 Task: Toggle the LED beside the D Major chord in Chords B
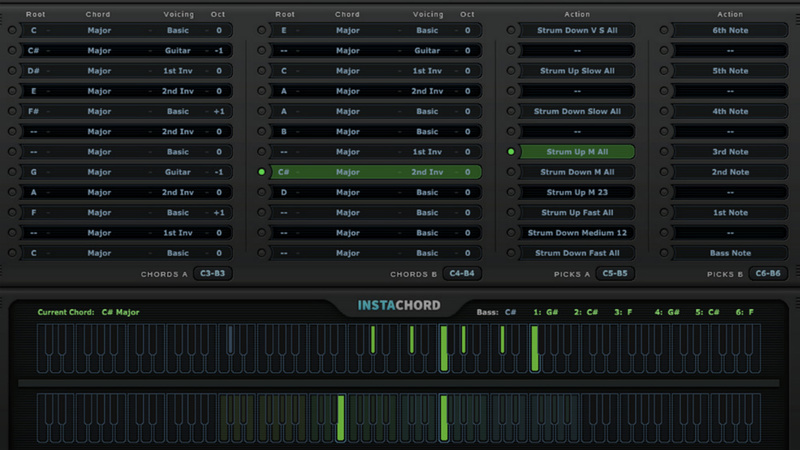pos(262,192)
